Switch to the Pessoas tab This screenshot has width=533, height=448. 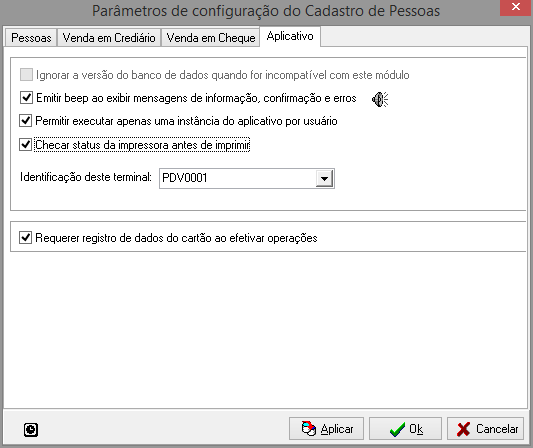[x=31, y=37]
